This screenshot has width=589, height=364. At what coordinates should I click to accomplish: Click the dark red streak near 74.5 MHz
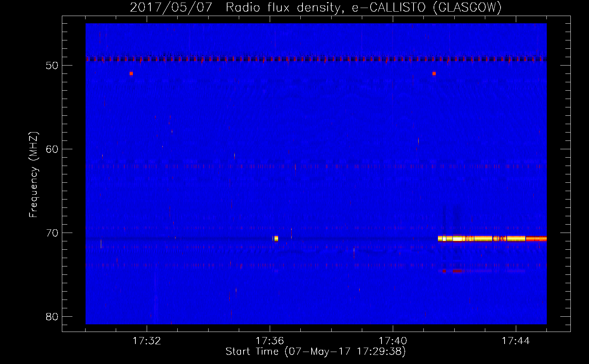point(458,271)
